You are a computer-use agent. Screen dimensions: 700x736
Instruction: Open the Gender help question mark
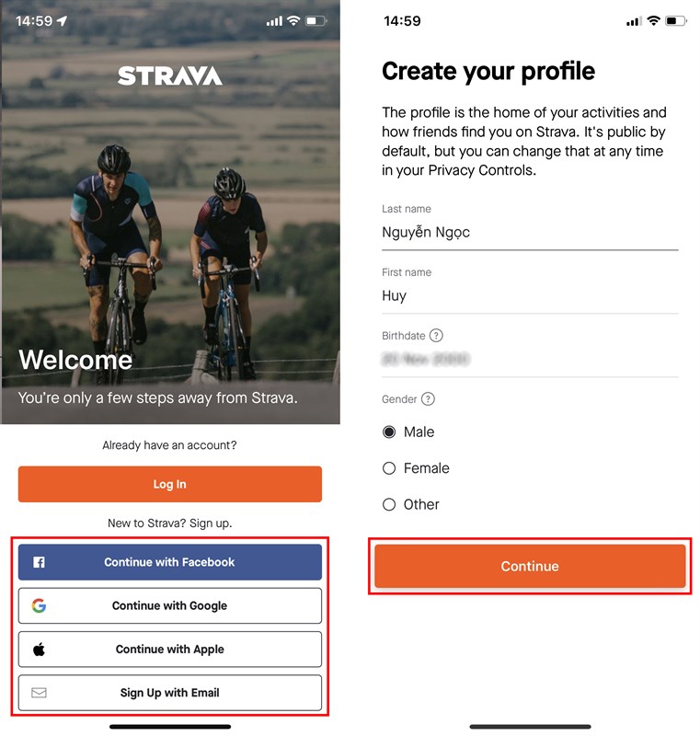(428, 399)
